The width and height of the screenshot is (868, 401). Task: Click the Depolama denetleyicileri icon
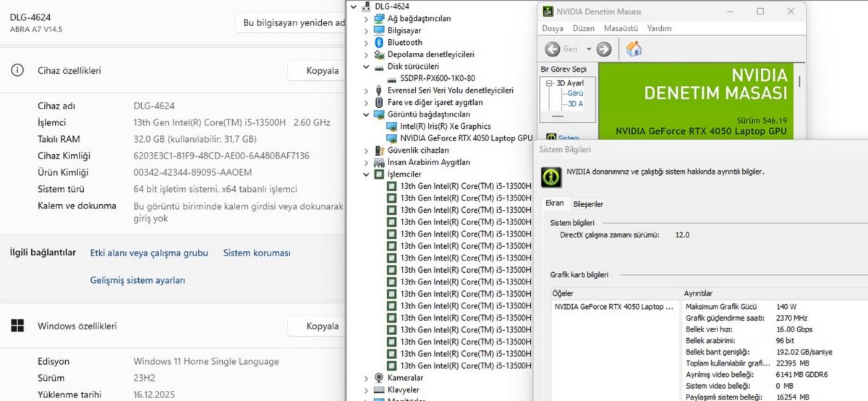tap(379, 54)
